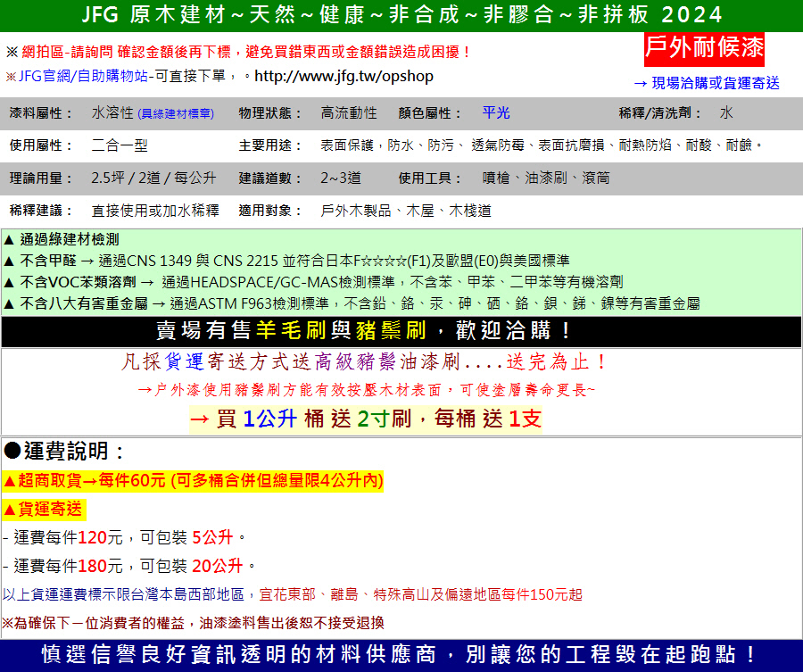Click the label '使用屬性：'
This screenshot has height=672, width=803.
[x=42, y=145]
